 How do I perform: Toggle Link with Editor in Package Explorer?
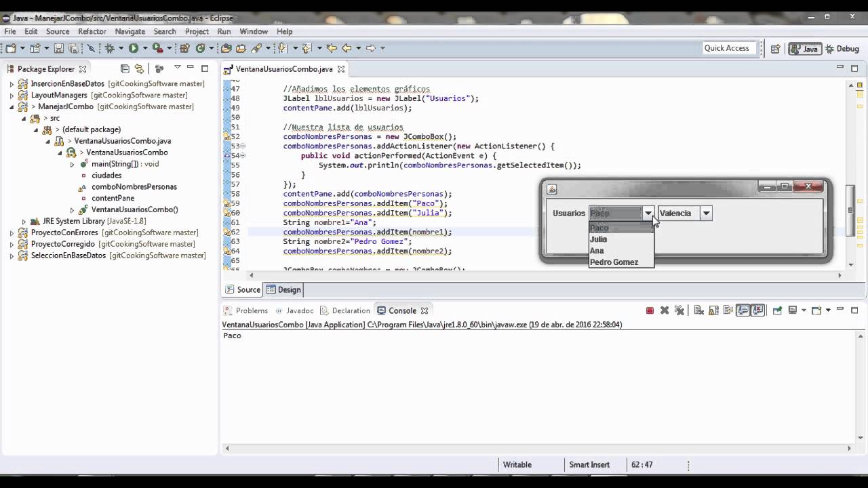139,68
